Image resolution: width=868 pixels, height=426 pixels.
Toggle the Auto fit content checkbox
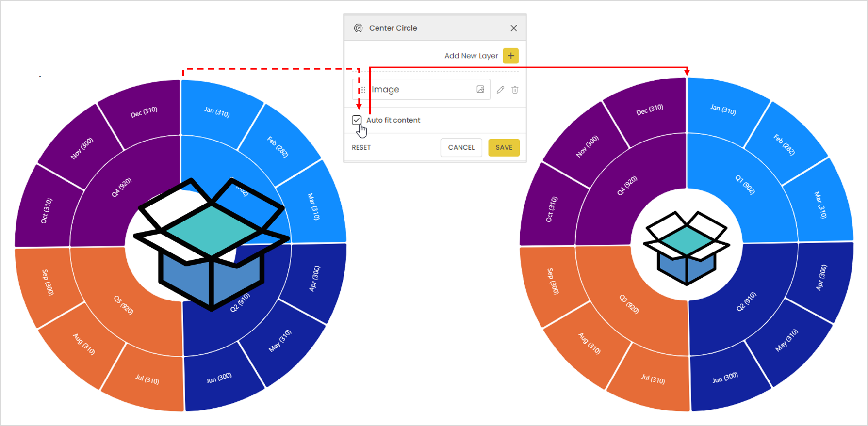[x=357, y=120]
